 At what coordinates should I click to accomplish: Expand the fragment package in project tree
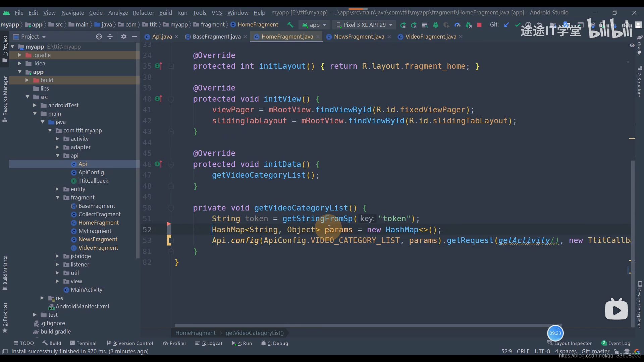pyautogui.click(x=58, y=197)
